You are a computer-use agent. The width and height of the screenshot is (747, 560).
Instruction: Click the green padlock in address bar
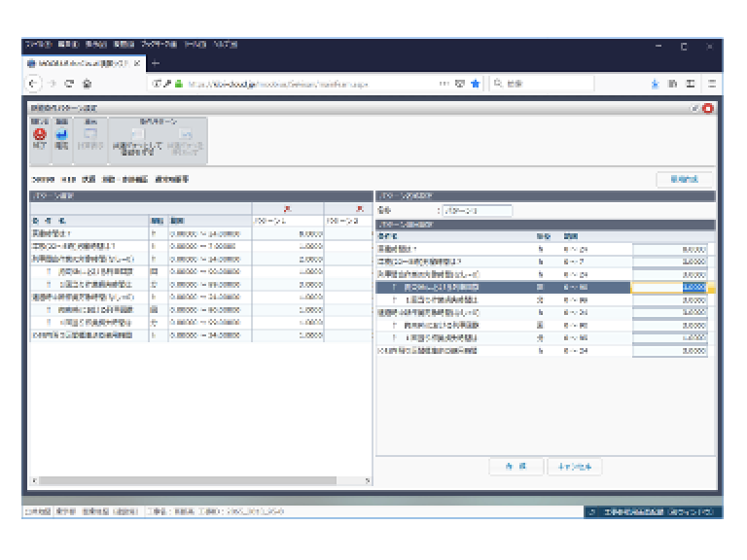(x=179, y=84)
